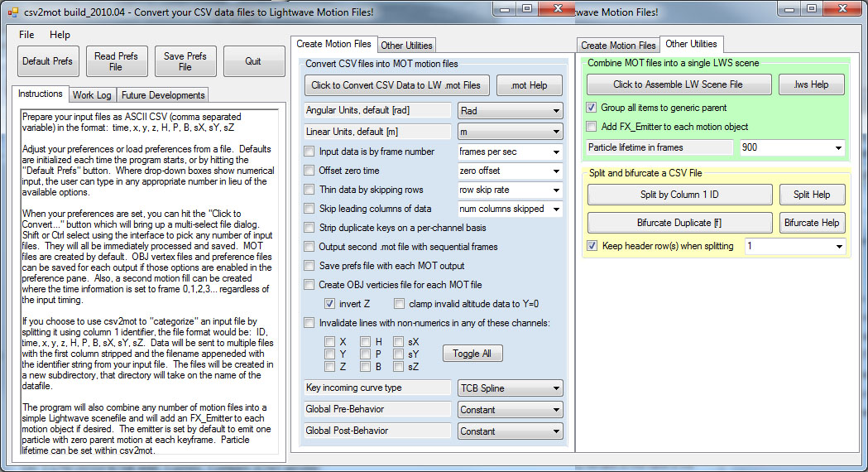Check the sY channel checkbox
The width and height of the screenshot is (868, 472).
[399, 354]
